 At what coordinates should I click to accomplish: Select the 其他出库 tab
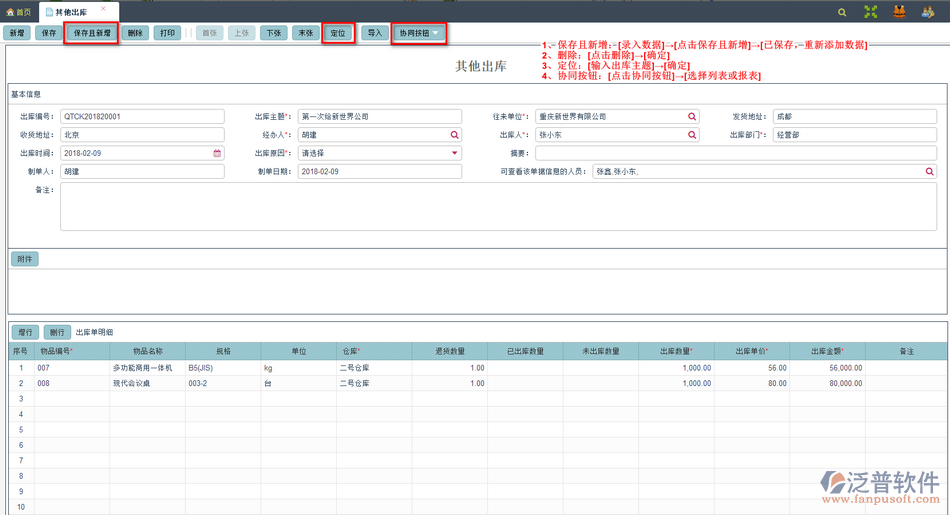click(x=74, y=12)
